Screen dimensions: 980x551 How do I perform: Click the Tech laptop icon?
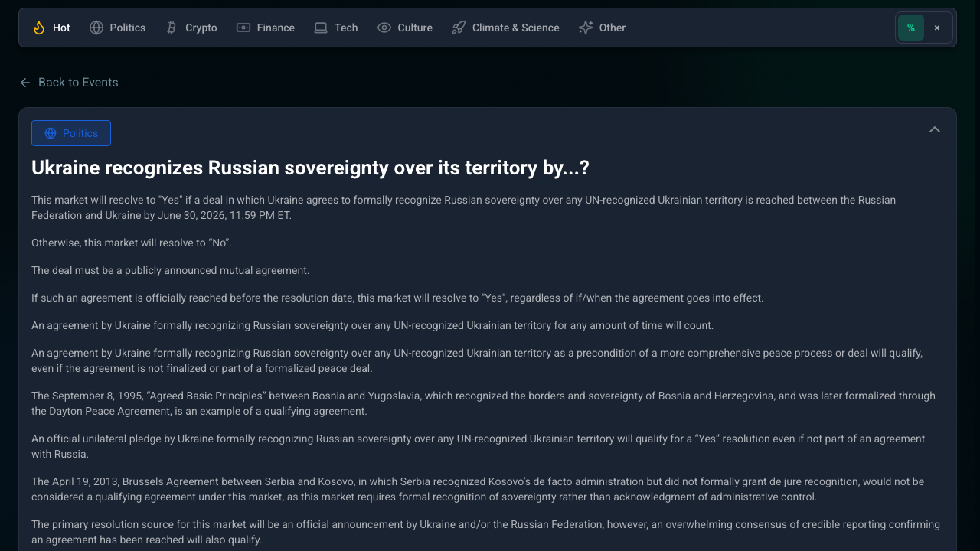tap(321, 28)
